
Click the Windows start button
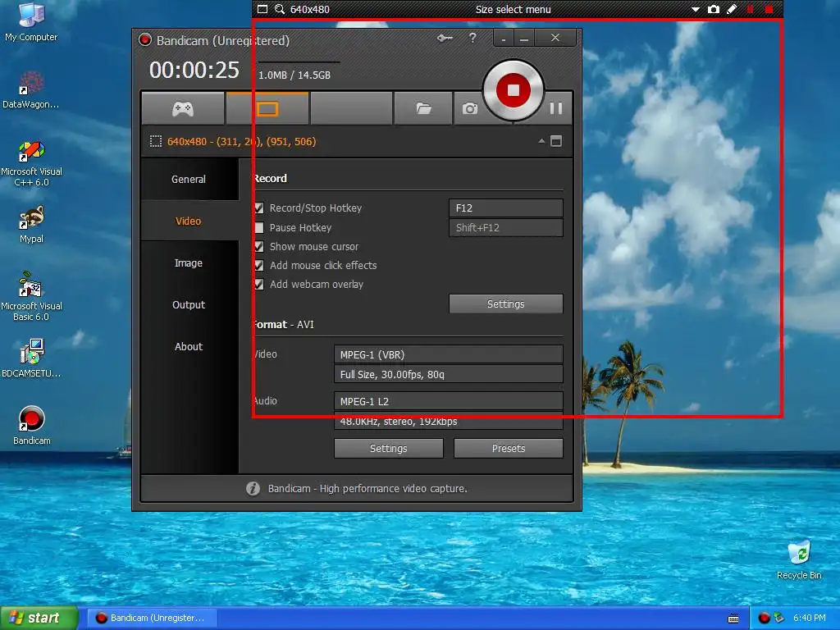coord(39,618)
